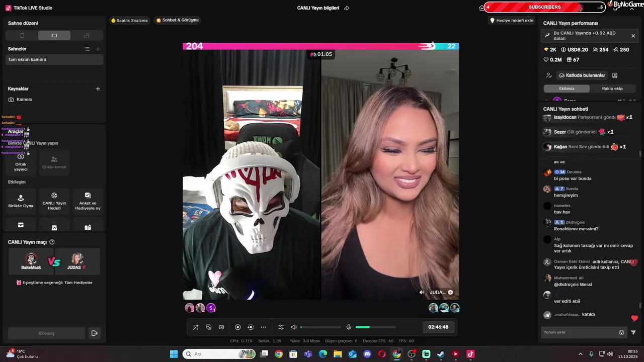Start recording with record button

tap(238, 327)
